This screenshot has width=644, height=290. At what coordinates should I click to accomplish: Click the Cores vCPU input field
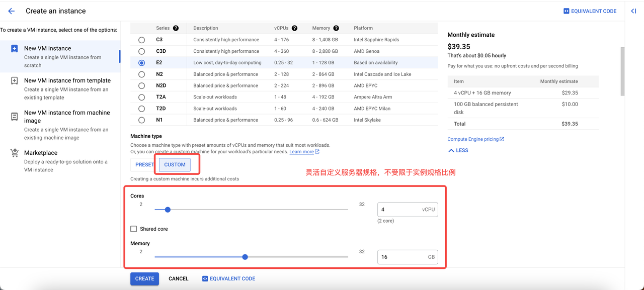[x=400, y=210]
